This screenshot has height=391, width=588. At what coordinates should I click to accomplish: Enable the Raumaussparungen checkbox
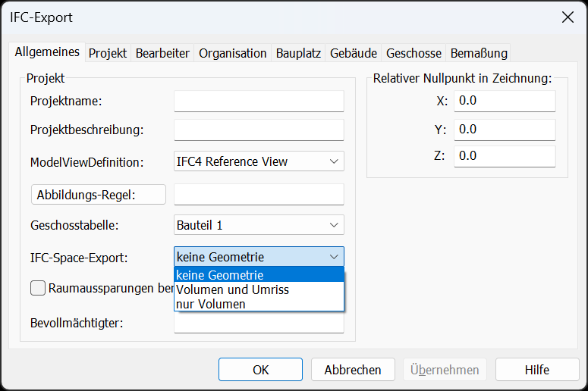tap(38, 288)
